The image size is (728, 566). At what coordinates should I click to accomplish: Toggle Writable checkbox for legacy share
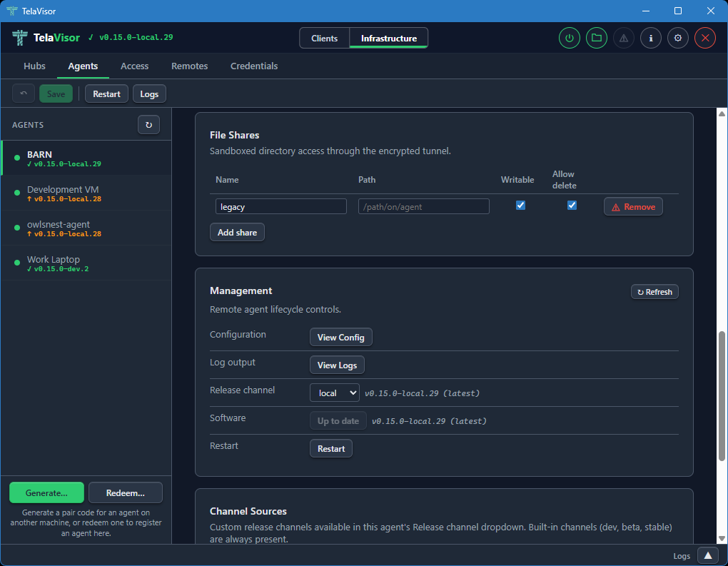520,206
